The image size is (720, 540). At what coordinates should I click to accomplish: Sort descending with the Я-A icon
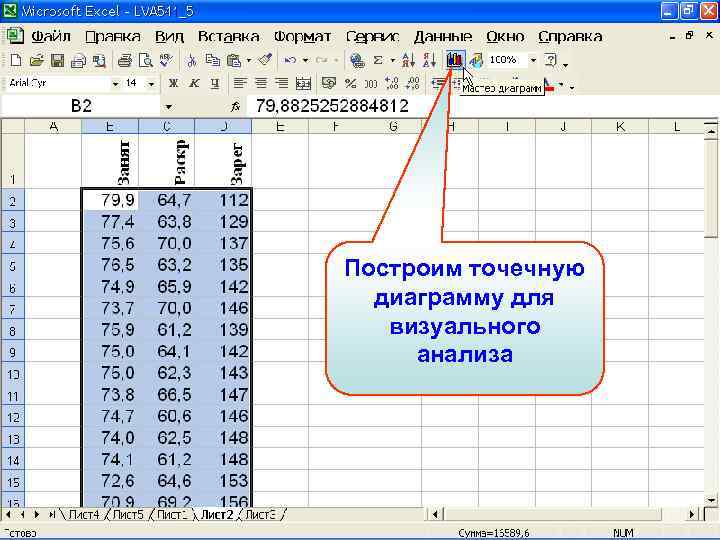[x=429, y=60]
